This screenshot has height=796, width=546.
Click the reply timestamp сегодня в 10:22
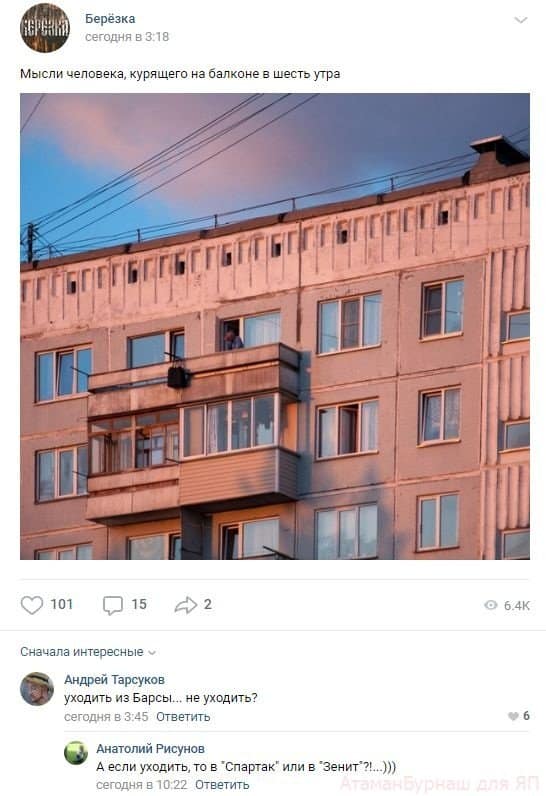tap(142, 785)
